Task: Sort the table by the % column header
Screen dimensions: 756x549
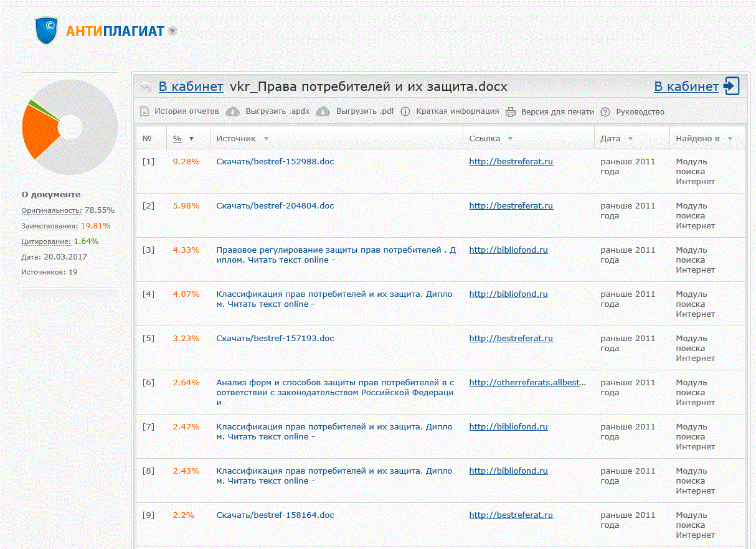Action: click(177, 139)
